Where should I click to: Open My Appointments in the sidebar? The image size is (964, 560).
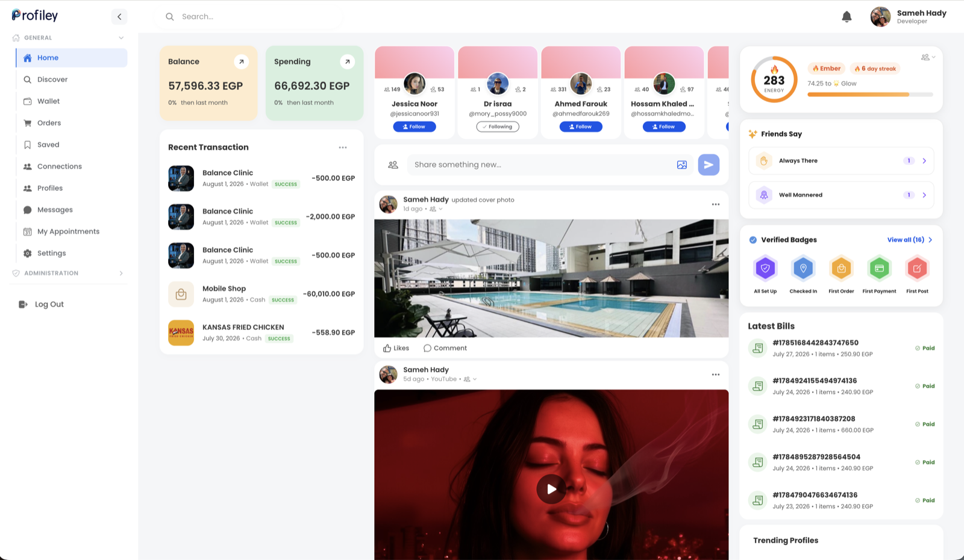[x=71, y=231]
